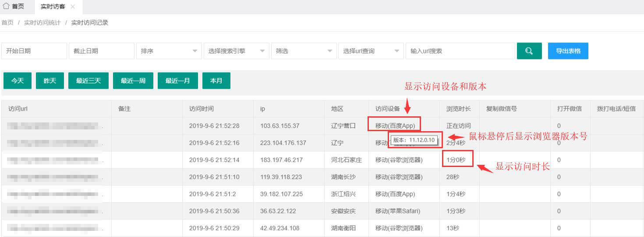Click the 截止日期 input field
Screen dimensions: 644x237
point(101,51)
